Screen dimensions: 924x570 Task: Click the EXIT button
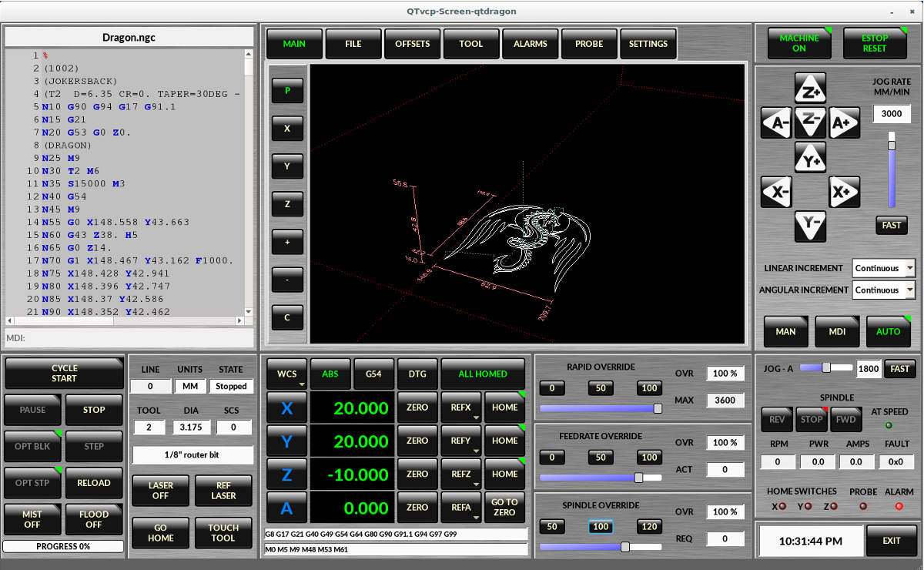892,541
